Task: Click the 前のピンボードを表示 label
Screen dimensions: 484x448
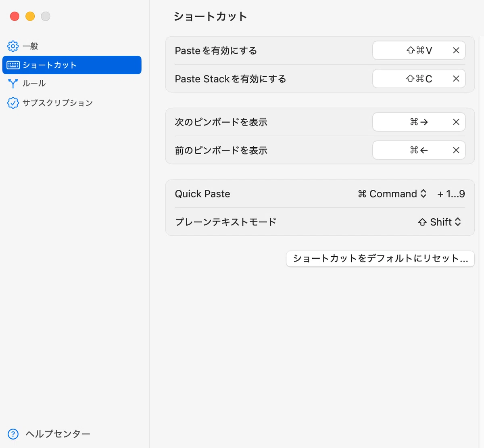Action: (221, 150)
